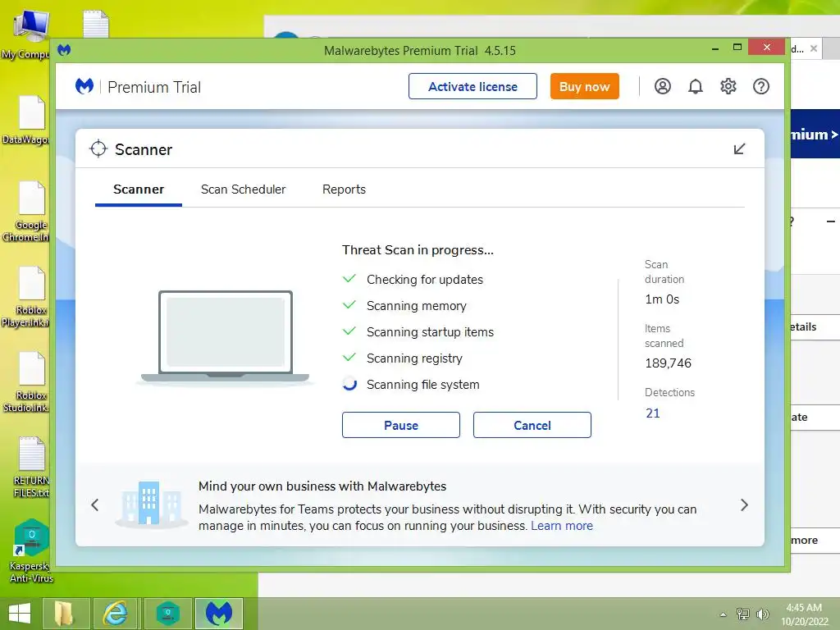
Task: Cancel the threat scan
Action: coord(532,425)
